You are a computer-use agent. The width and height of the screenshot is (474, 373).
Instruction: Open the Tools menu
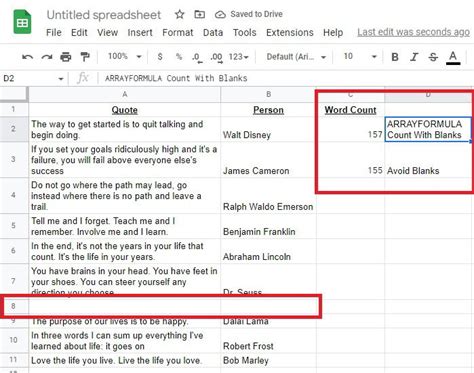tap(245, 33)
